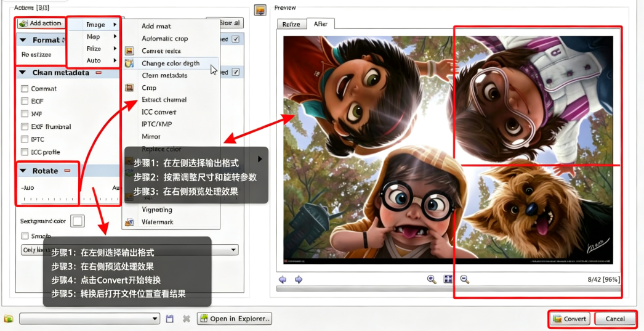Toggle the Format action enabled checkbox

click(x=236, y=39)
